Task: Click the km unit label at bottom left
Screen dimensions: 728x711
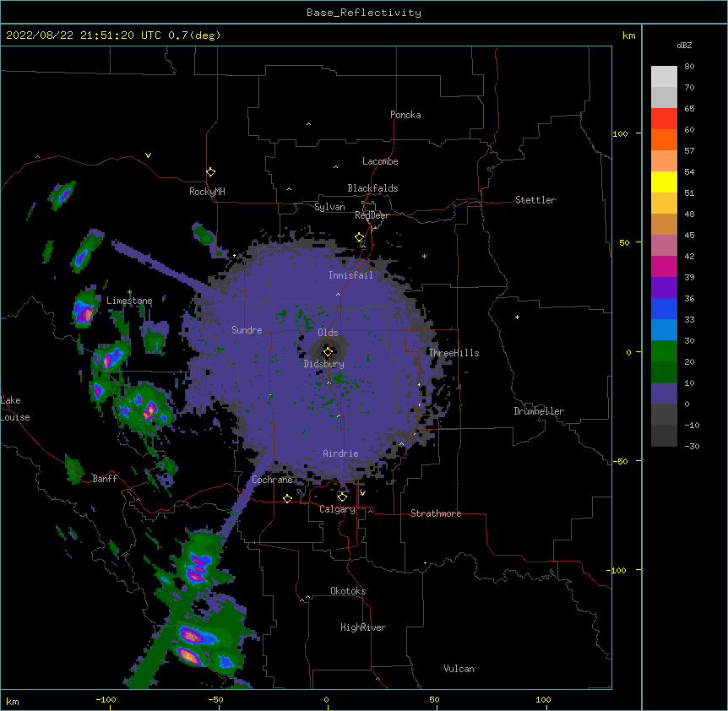Action: pos(13,702)
